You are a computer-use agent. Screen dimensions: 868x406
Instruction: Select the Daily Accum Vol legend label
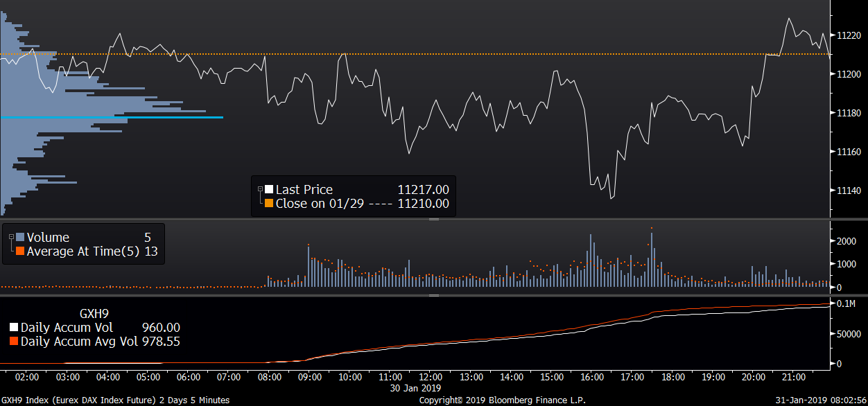67,328
